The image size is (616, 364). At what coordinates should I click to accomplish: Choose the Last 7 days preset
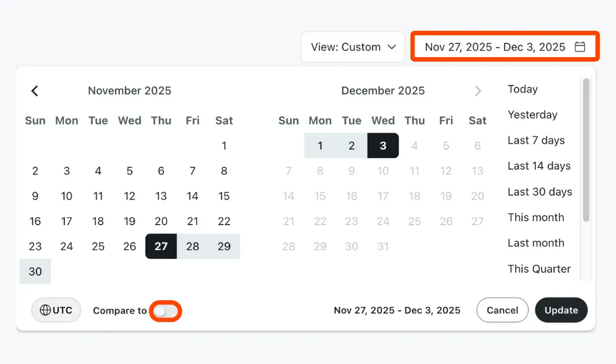click(536, 141)
